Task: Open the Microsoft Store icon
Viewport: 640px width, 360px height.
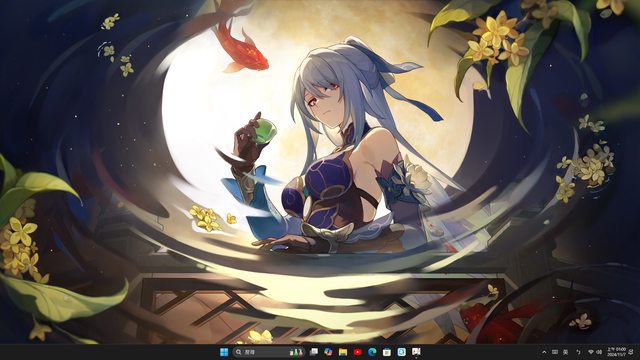Action: (x=387, y=352)
